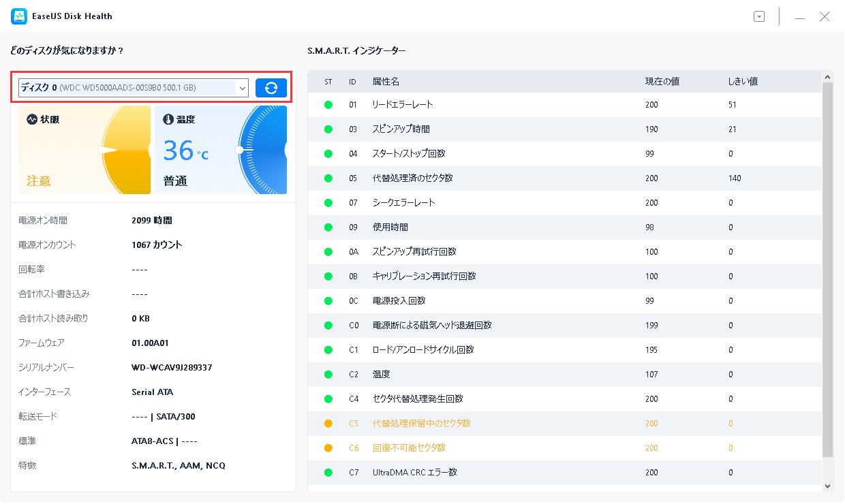
Task: Click the 1067 カウント power-on count value
Action: (157, 245)
